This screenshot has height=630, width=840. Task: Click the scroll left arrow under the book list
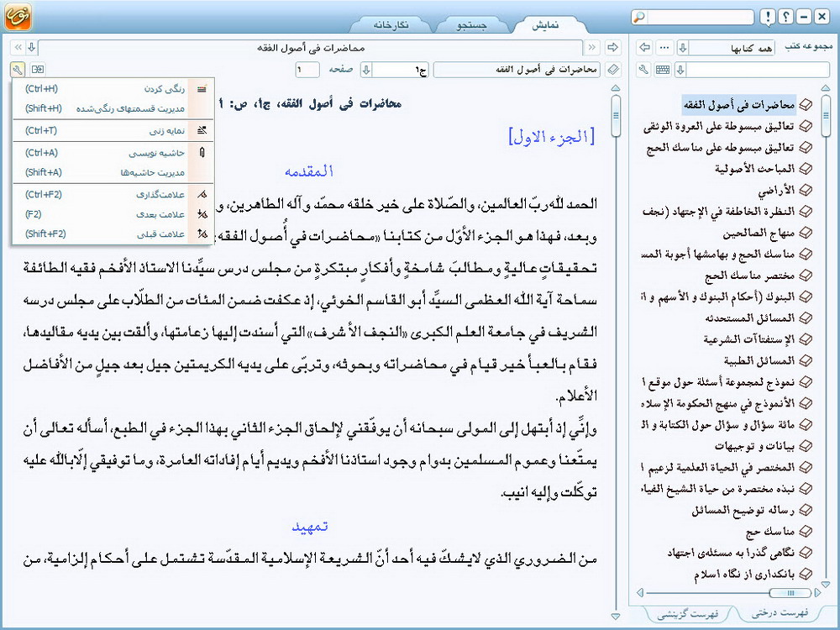(x=639, y=592)
